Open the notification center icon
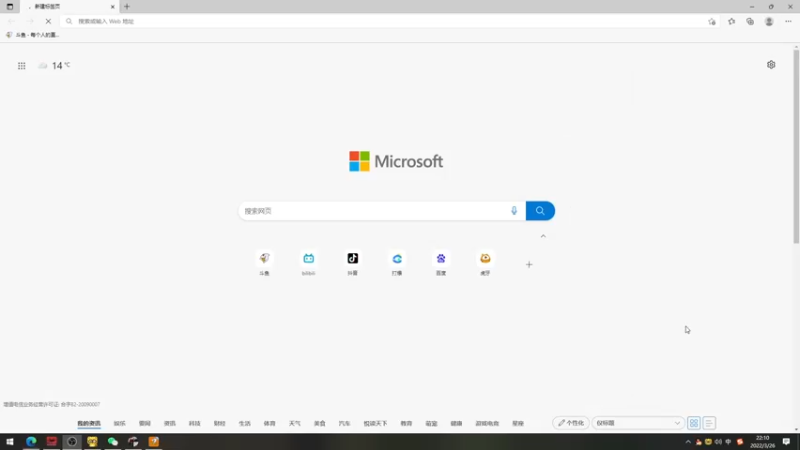 (786, 442)
